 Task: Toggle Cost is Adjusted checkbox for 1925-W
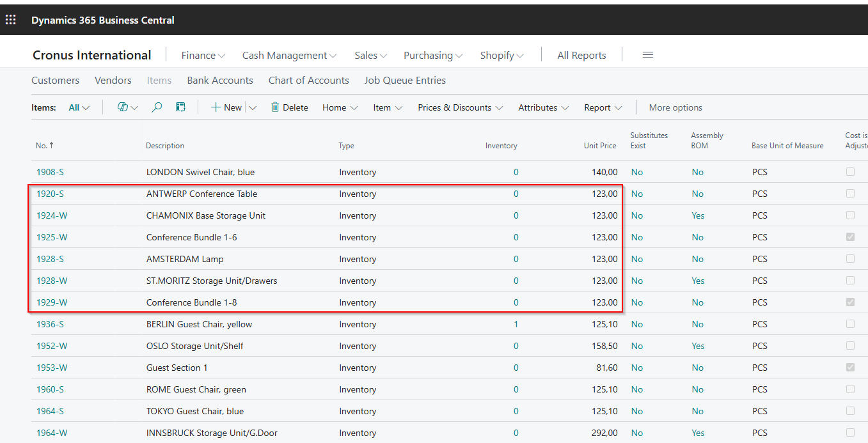tap(850, 237)
